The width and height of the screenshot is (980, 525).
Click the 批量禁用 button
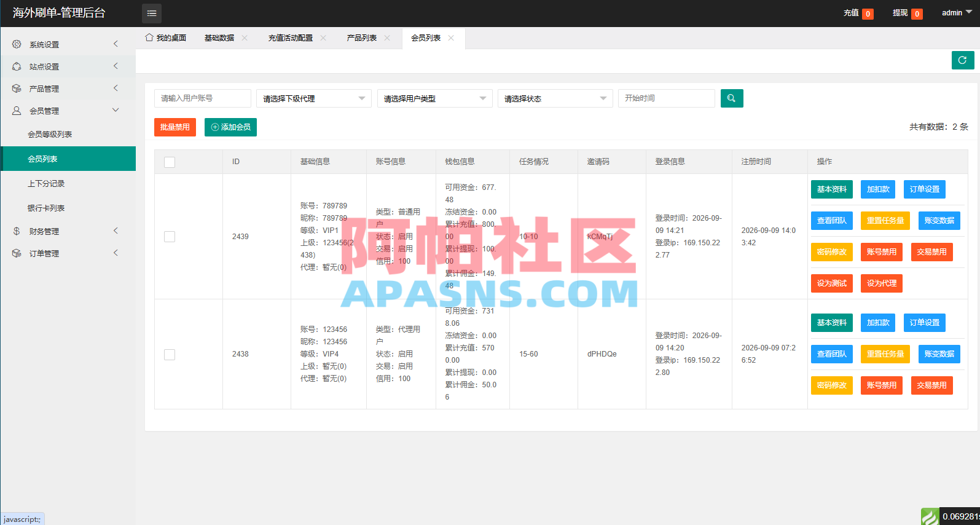[x=175, y=127]
